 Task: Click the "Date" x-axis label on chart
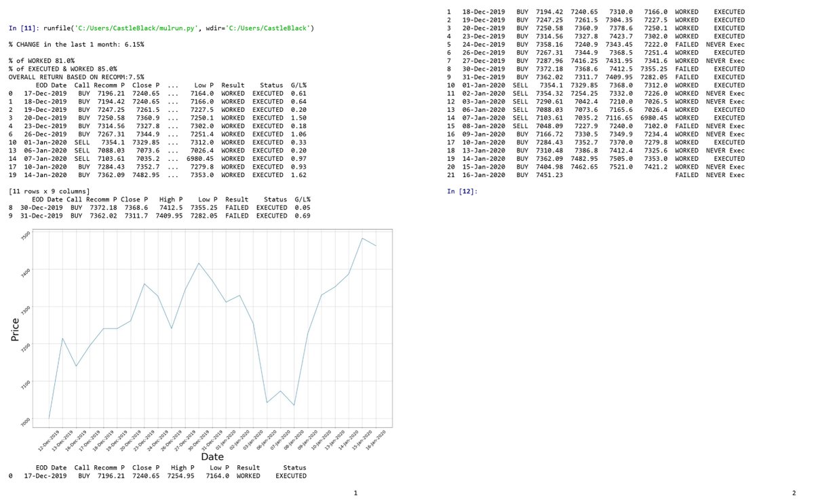212,457
